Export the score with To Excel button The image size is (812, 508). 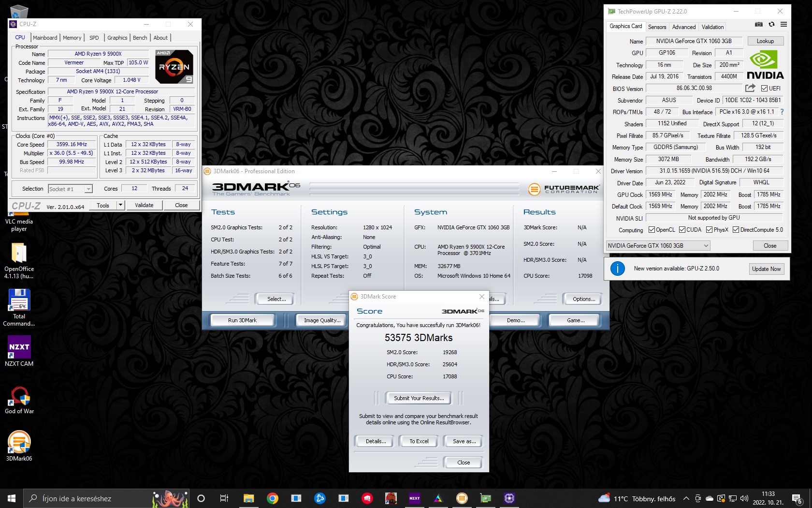(419, 441)
